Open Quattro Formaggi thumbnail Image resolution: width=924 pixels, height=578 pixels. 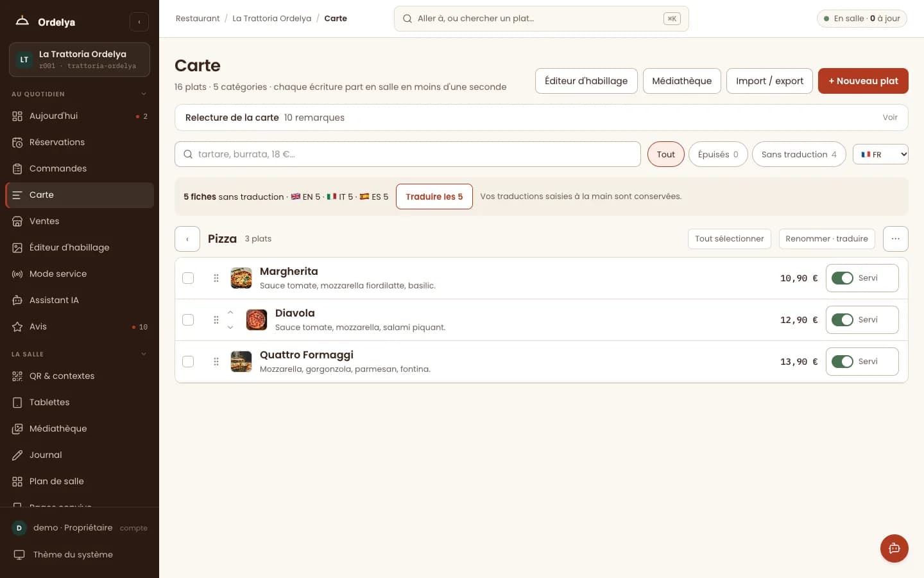[241, 362]
